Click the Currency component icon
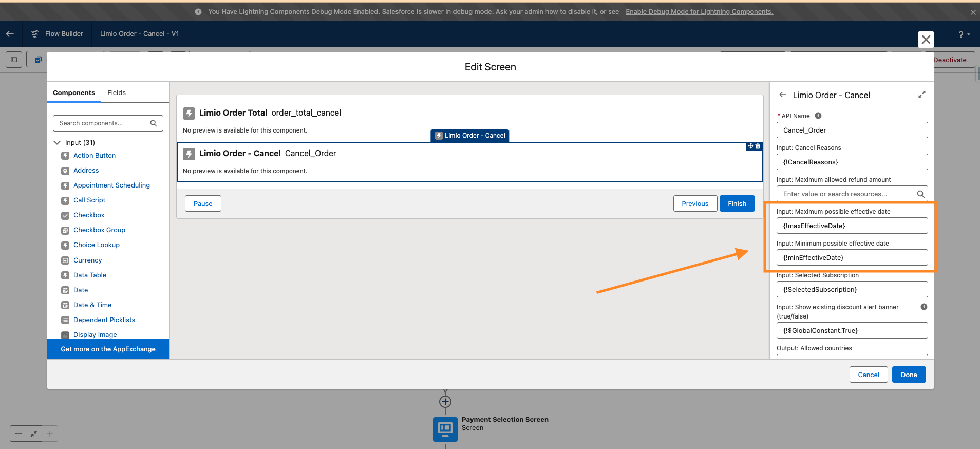 (x=65, y=260)
